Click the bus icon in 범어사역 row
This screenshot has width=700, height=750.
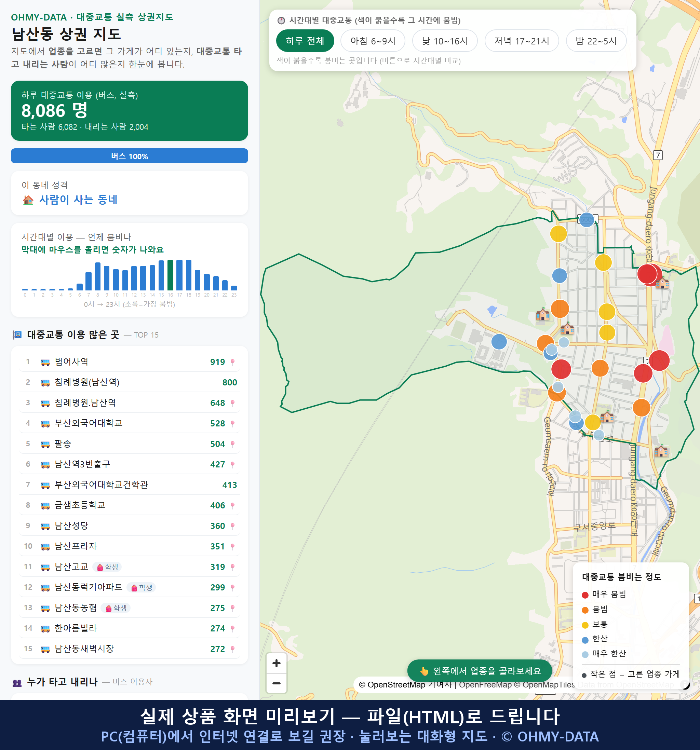pyautogui.click(x=45, y=362)
